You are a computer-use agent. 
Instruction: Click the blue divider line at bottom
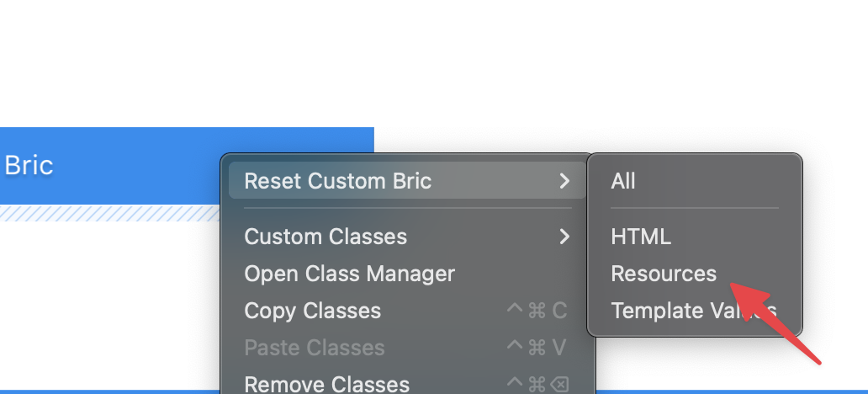[x=732, y=391]
